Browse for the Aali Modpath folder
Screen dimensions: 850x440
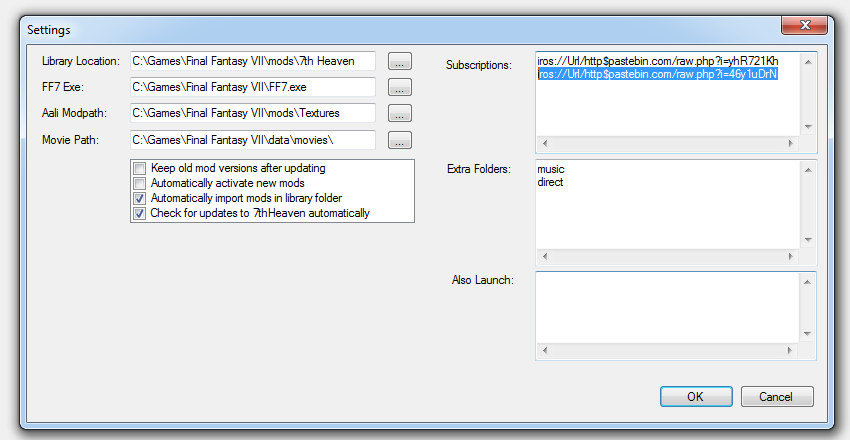coord(400,113)
